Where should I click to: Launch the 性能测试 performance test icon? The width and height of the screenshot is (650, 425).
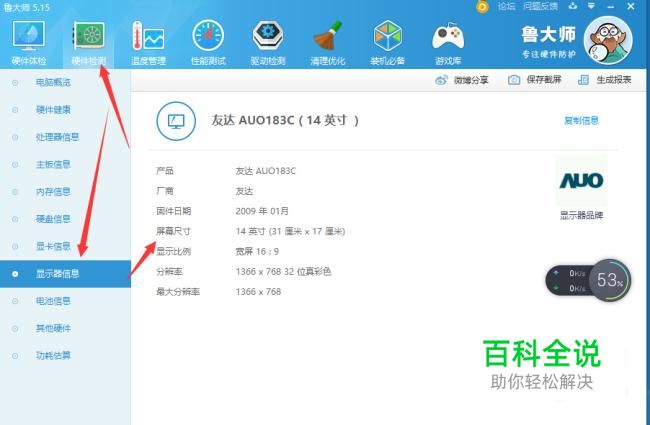(208, 43)
